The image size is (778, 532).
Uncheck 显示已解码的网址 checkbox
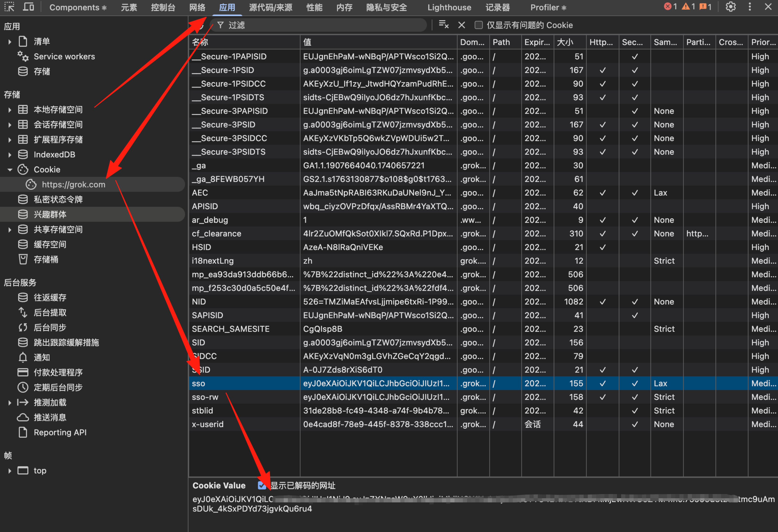(262, 485)
